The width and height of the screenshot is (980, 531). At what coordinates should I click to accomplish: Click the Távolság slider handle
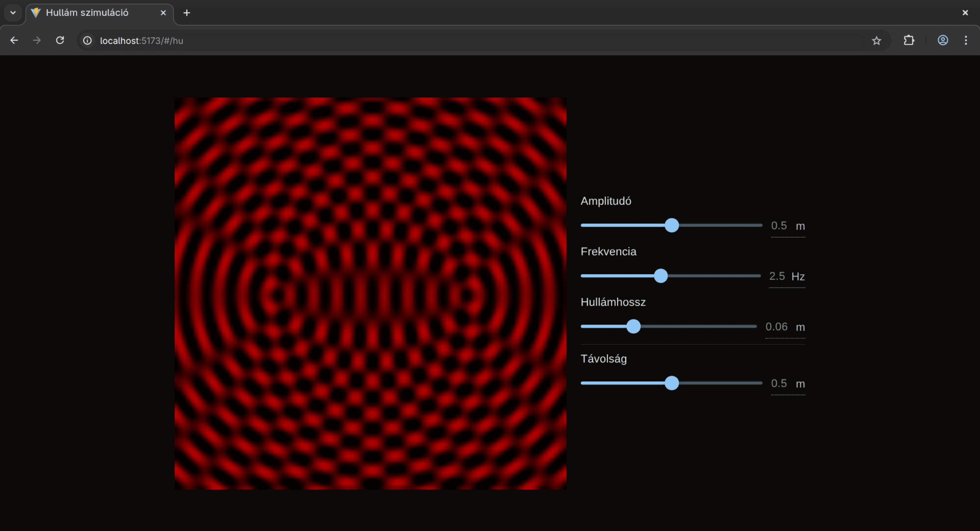pos(672,383)
